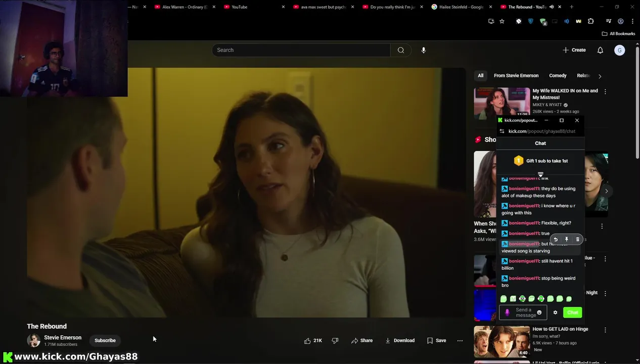
Task: Subscribe to Stevie Emerson
Action: point(105,341)
